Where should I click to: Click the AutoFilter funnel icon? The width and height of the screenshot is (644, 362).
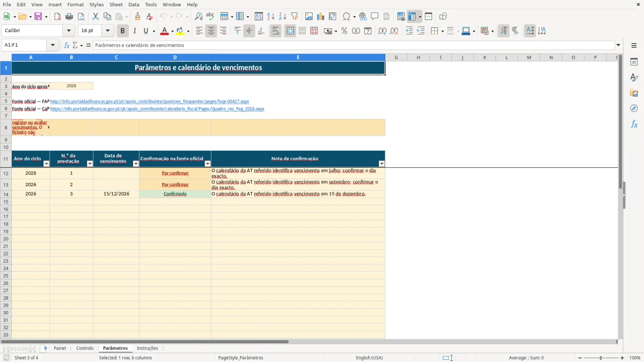tap(295, 17)
